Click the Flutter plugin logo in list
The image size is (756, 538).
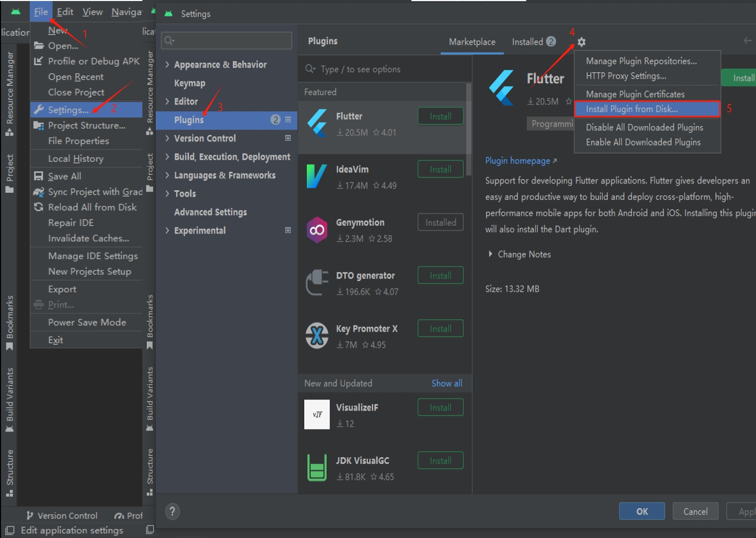(x=317, y=124)
